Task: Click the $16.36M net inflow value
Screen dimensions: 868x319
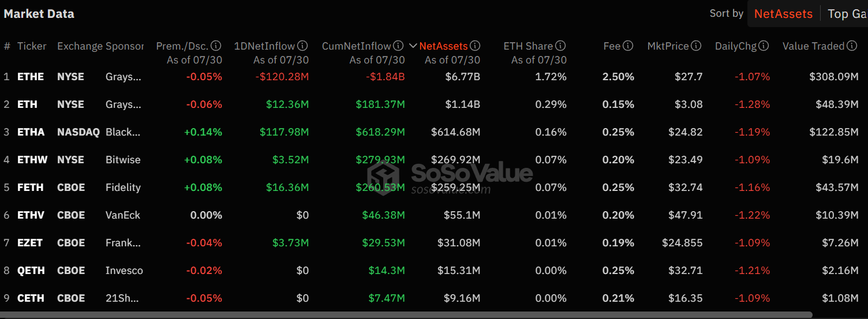Action: (x=287, y=187)
